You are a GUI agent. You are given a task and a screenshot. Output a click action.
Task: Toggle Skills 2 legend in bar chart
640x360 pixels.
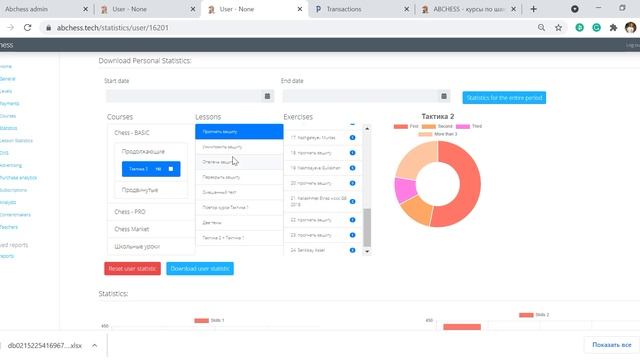(x=534, y=315)
